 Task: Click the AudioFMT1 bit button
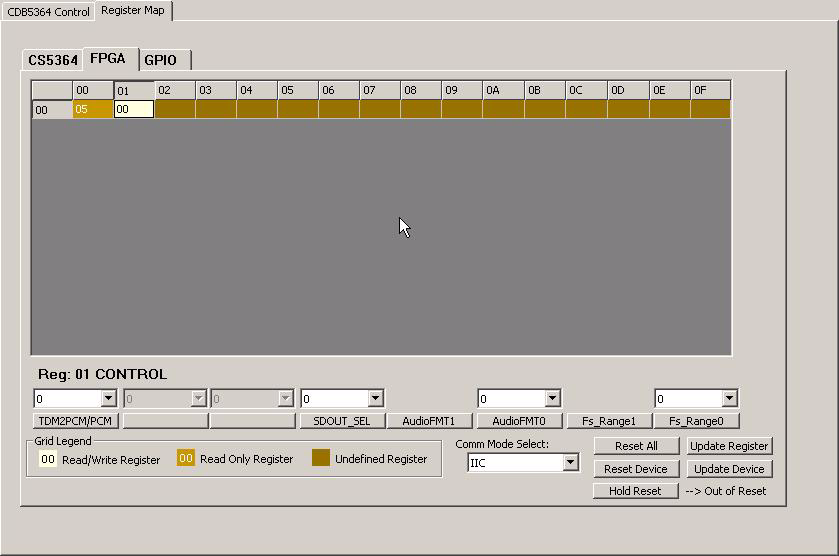pyautogui.click(x=429, y=421)
